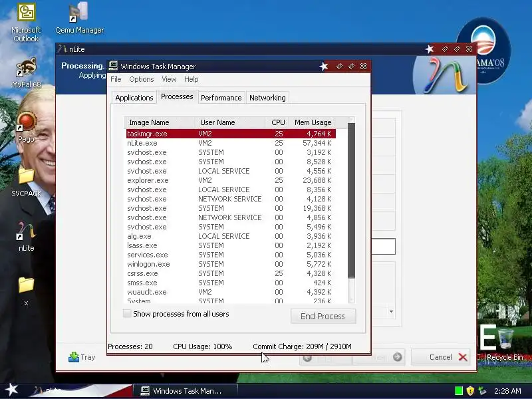Open dropdown arrow in nLite window

[x=391, y=311]
